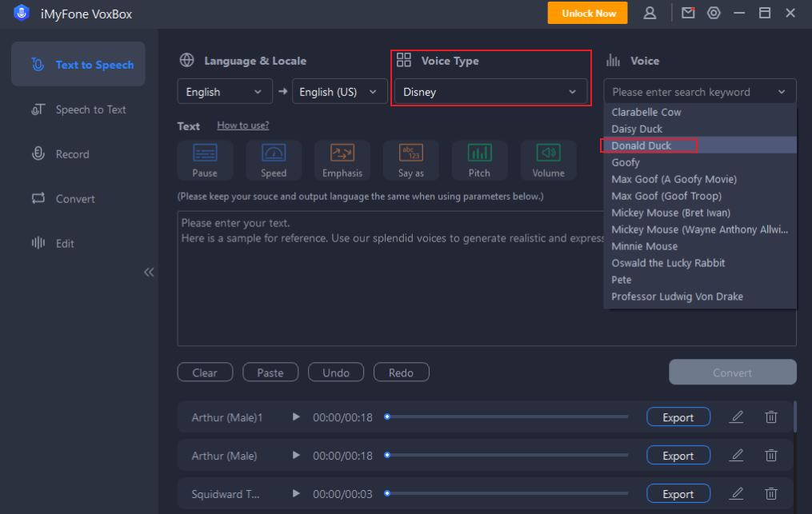The height and width of the screenshot is (514, 812).
Task: Choose Minnie Mouse voice
Action: [x=700, y=246]
